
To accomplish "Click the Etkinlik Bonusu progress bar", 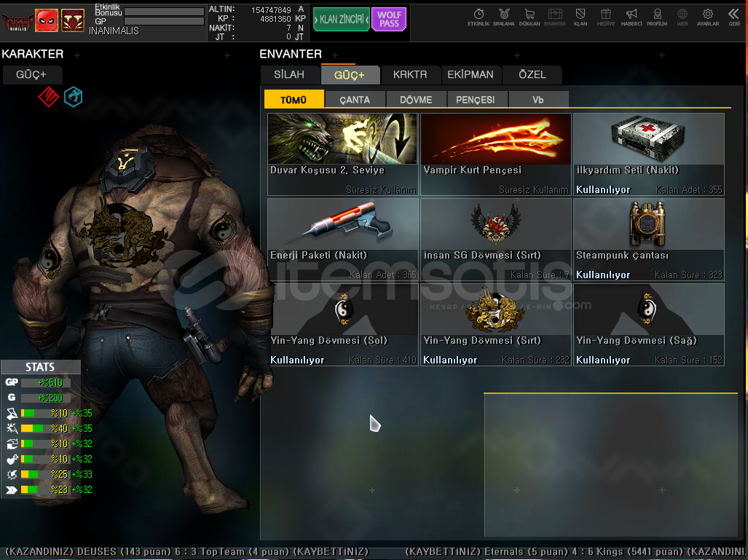I will pos(164,12).
